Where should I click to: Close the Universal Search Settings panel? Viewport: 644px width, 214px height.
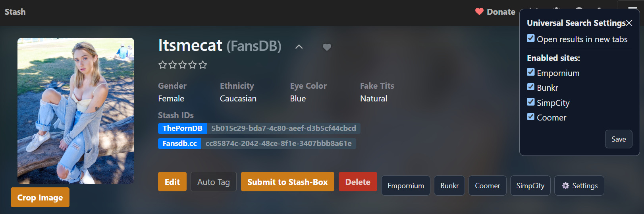tap(629, 23)
